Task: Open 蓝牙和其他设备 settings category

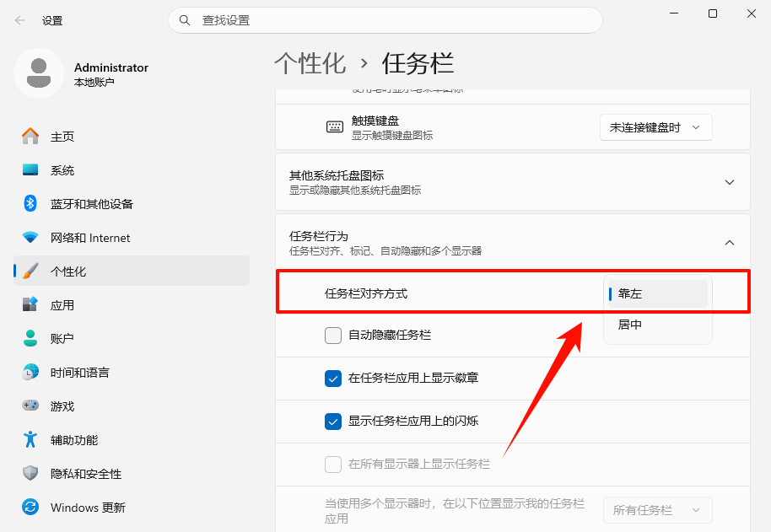Action: [x=132, y=203]
